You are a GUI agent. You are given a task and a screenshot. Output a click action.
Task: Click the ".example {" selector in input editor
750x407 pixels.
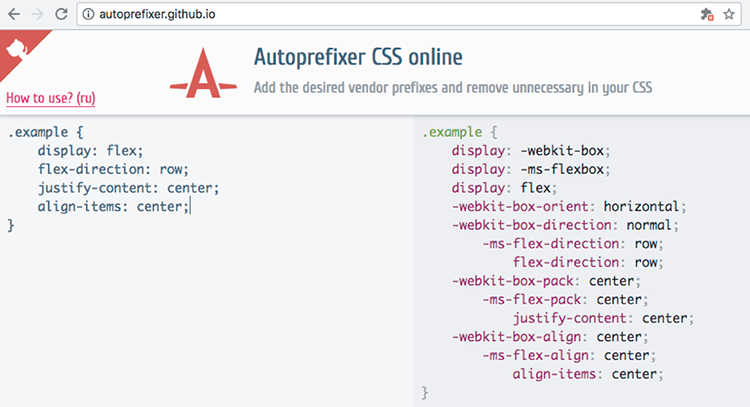pyautogui.click(x=47, y=131)
